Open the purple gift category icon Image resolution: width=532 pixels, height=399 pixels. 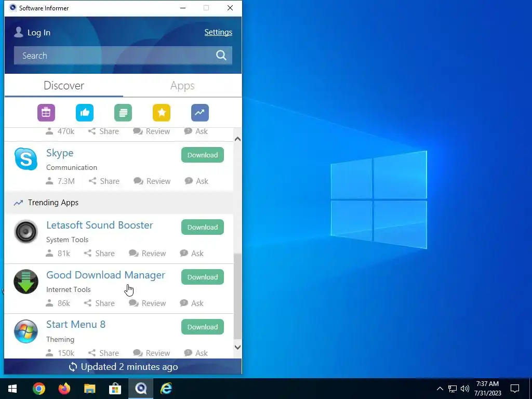pos(46,113)
